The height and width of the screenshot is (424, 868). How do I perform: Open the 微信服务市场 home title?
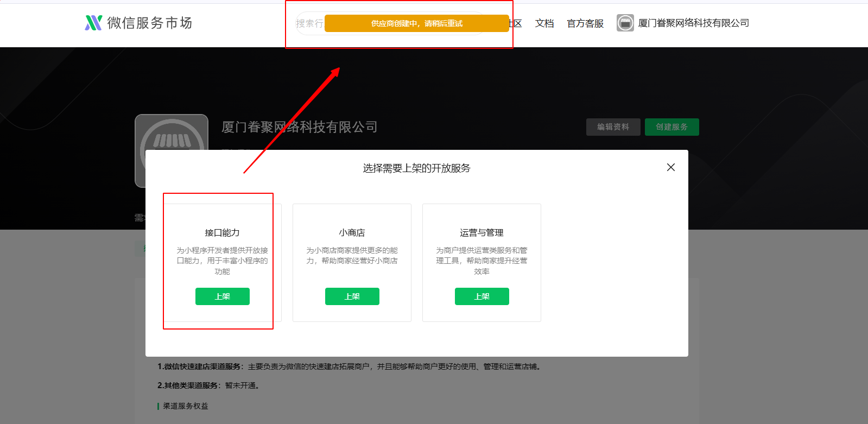[150, 23]
